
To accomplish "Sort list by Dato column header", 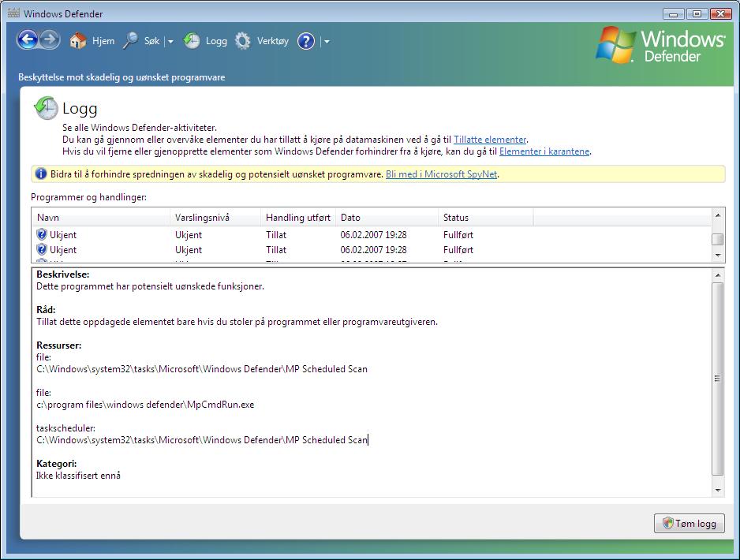I will 387,218.
